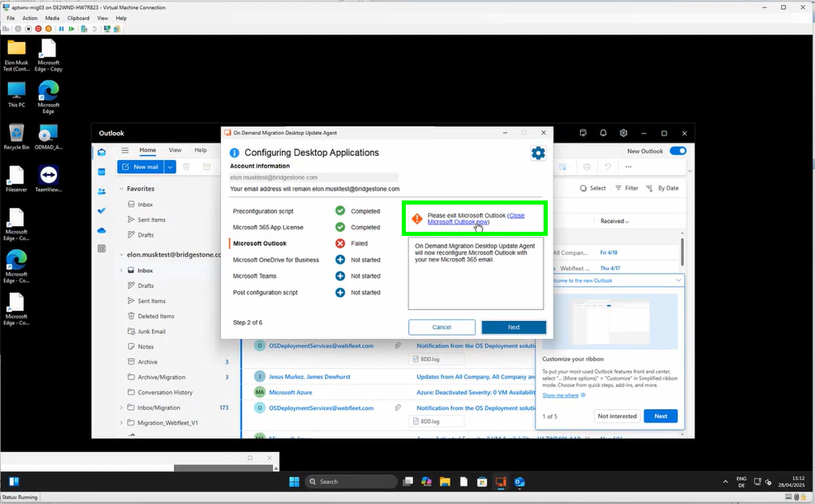The image size is (815, 504).
Task: Expand the account Inbox subfolders
Action: [121, 271]
